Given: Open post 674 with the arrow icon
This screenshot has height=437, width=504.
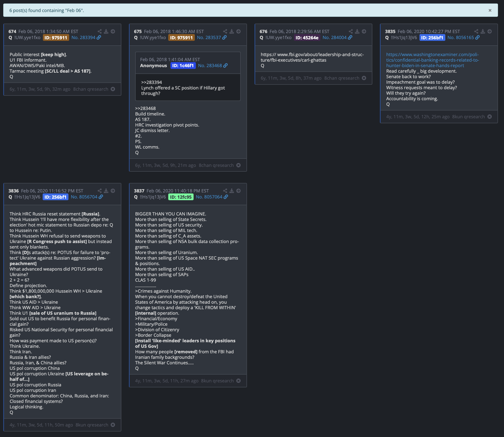Looking at the screenshot, I should click(113, 31).
